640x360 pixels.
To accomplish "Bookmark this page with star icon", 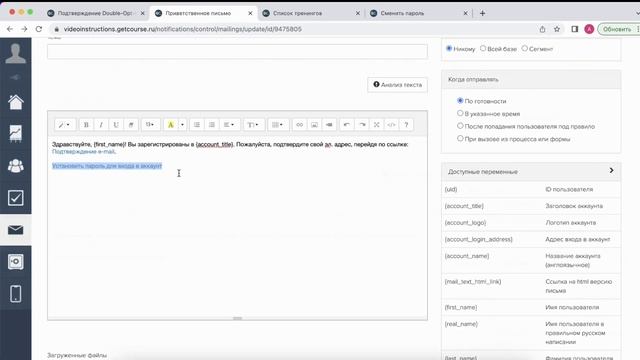I will point(557,29).
